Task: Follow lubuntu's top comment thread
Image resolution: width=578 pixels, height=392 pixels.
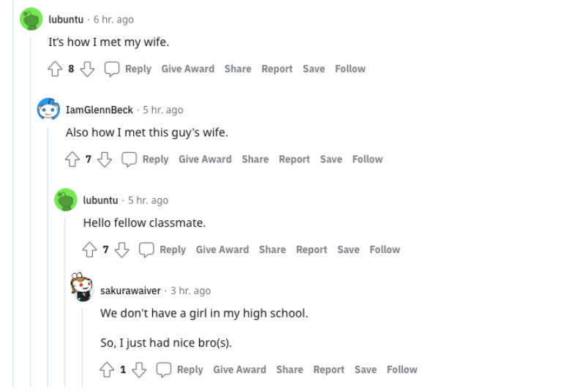Action: pyautogui.click(x=350, y=69)
